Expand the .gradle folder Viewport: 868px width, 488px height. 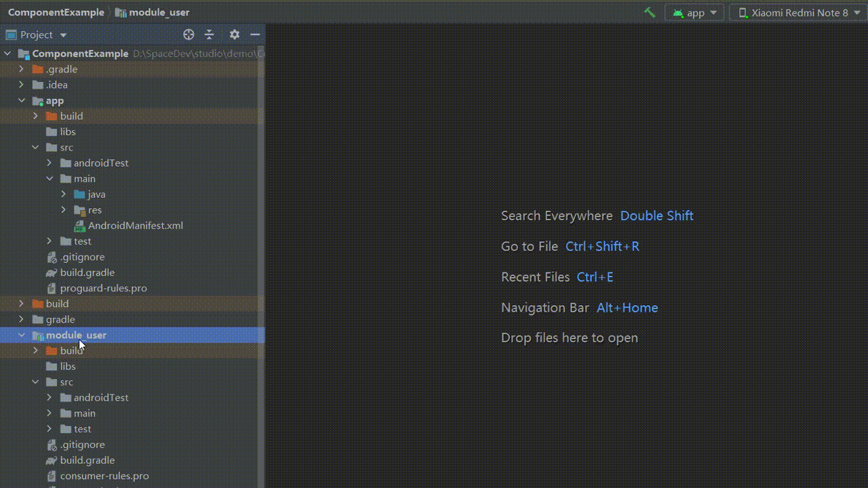pyautogui.click(x=21, y=69)
